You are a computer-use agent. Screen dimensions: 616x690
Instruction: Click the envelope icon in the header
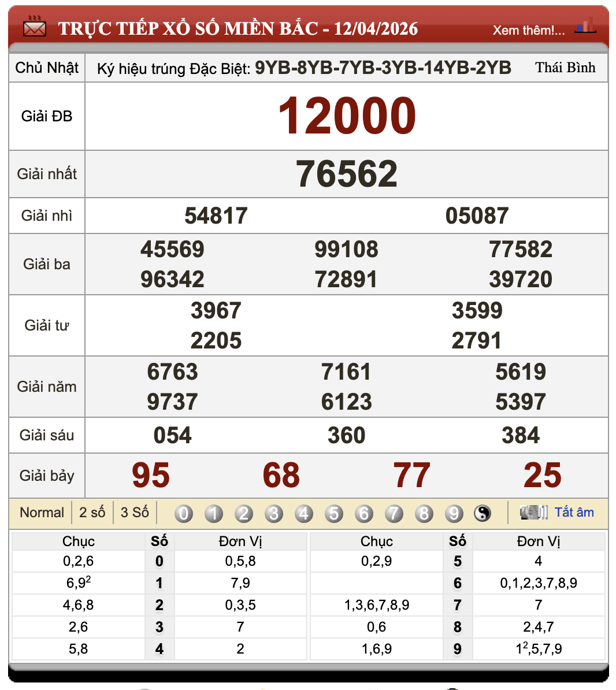tap(34, 27)
